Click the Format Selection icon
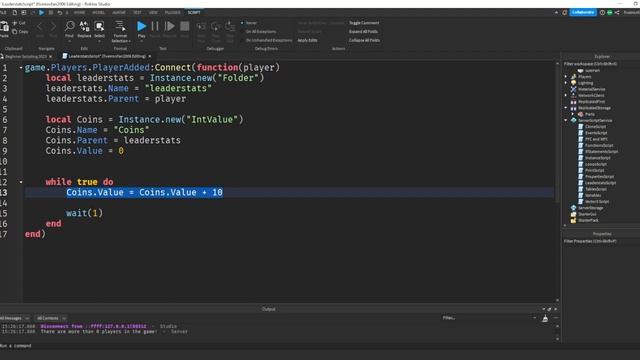Screen dimensions: 640x360 pos(120,27)
